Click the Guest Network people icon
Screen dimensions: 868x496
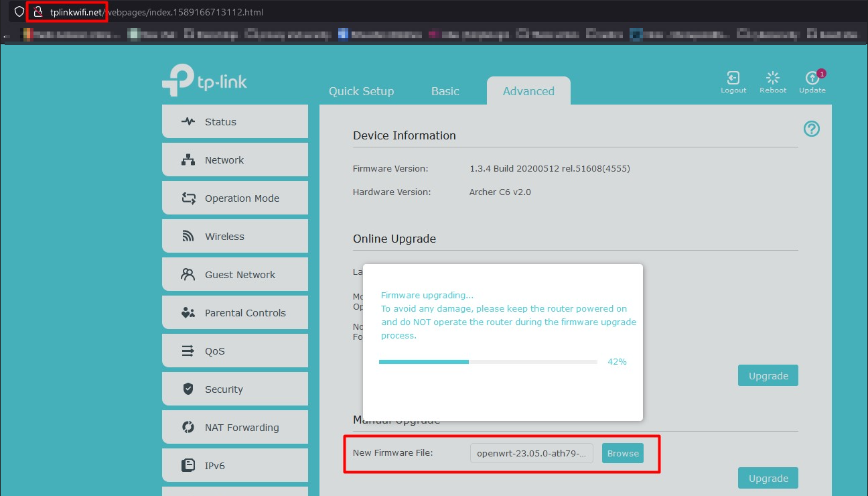[x=188, y=274]
